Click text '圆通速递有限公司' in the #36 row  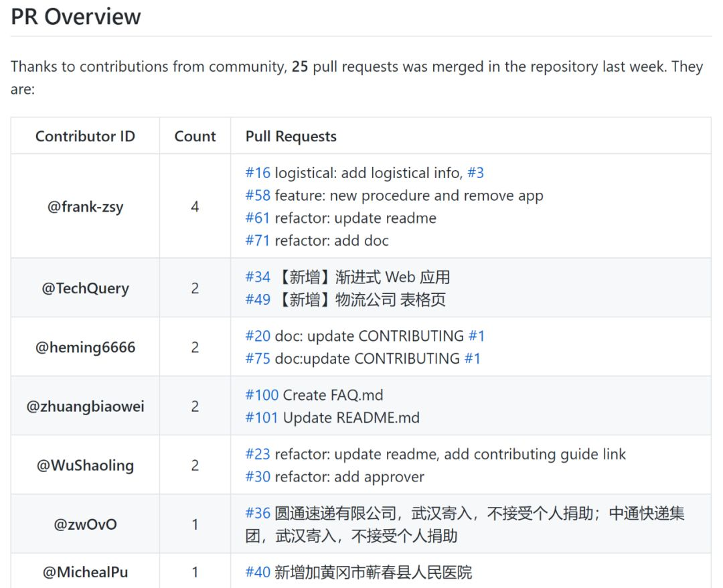point(335,513)
